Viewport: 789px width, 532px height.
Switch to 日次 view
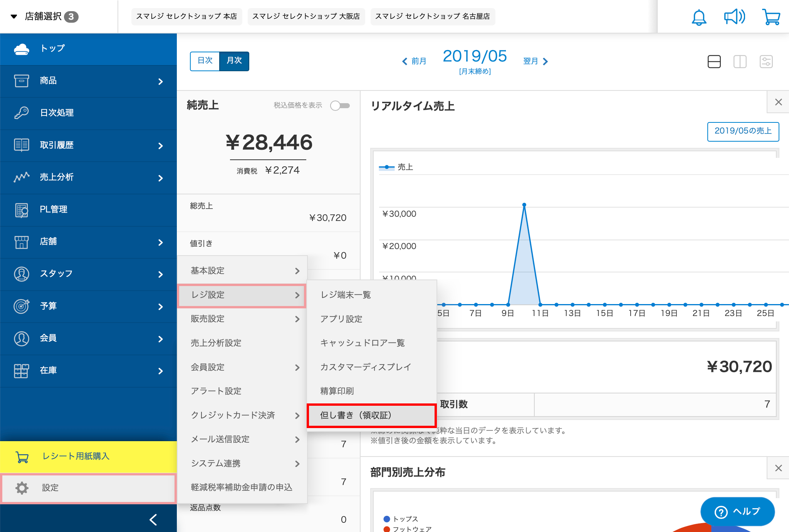pos(205,61)
